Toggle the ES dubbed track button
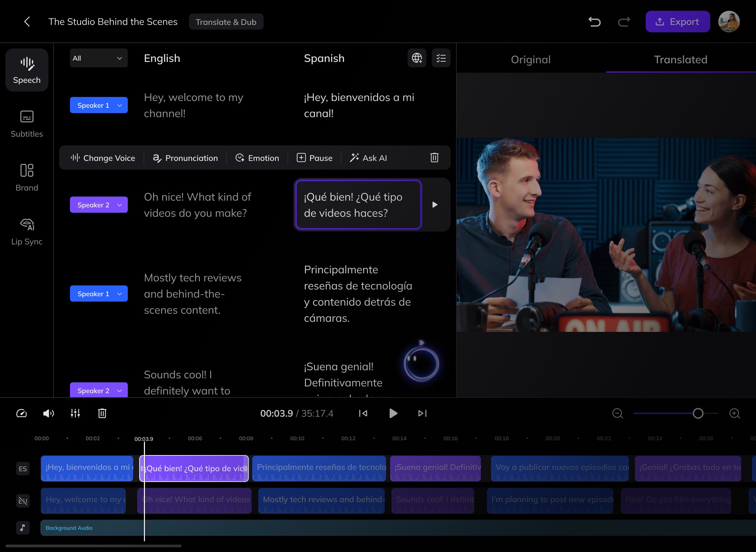This screenshot has height=552, width=756. point(23,469)
